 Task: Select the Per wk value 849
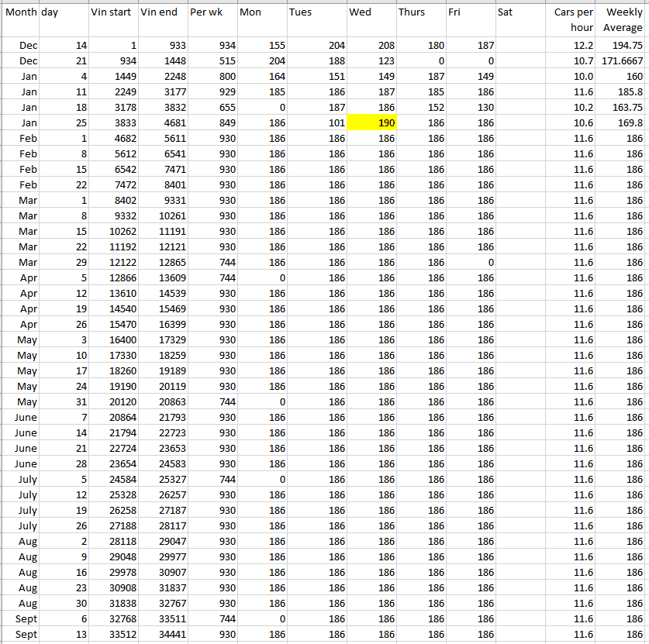pos(212,122)
